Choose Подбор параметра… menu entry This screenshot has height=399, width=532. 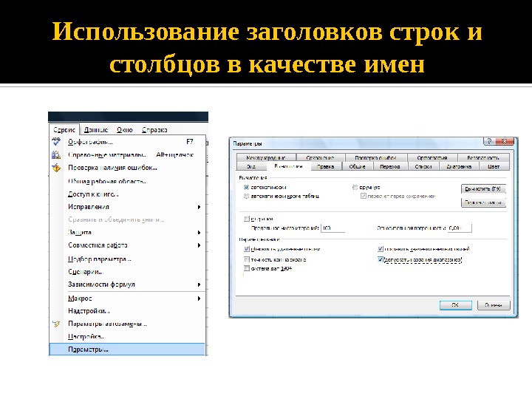(127, 259)
